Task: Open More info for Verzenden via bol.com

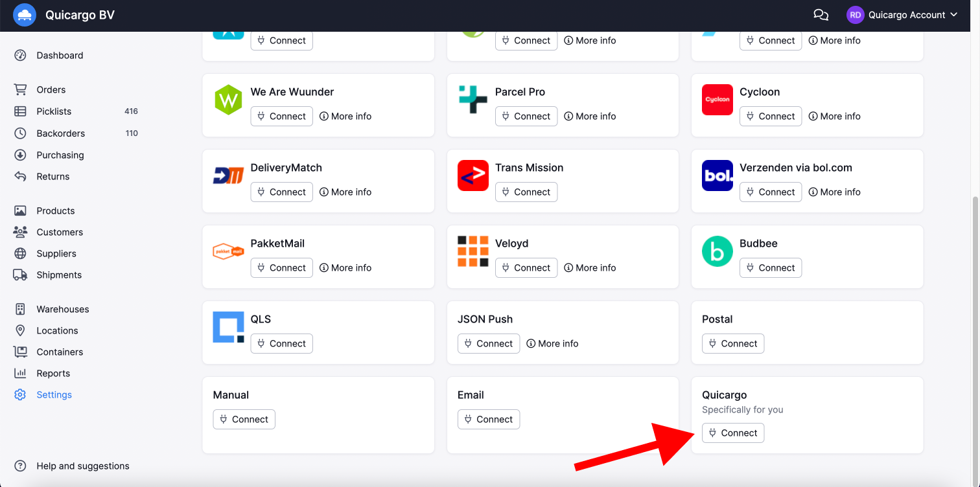Action: point(835,192)
